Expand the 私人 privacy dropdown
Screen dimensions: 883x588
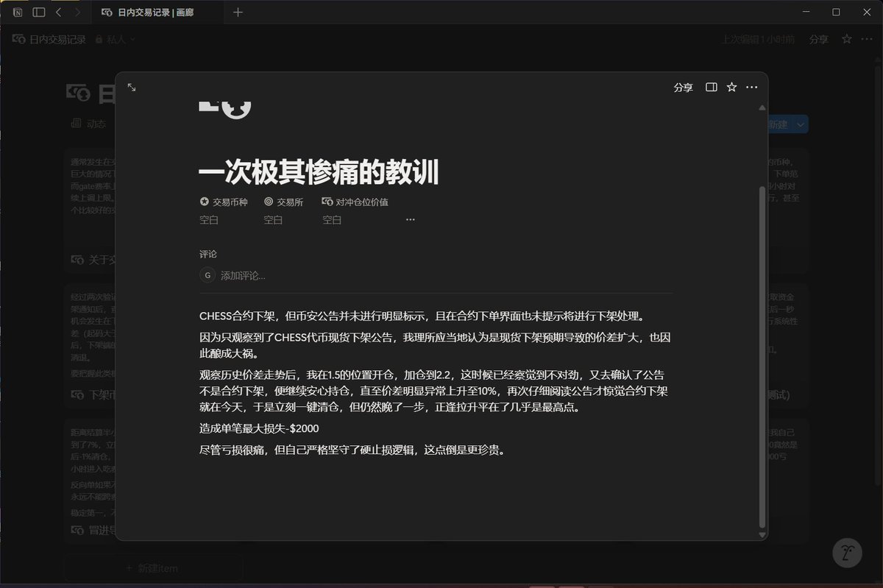click(x=116, y=40)
